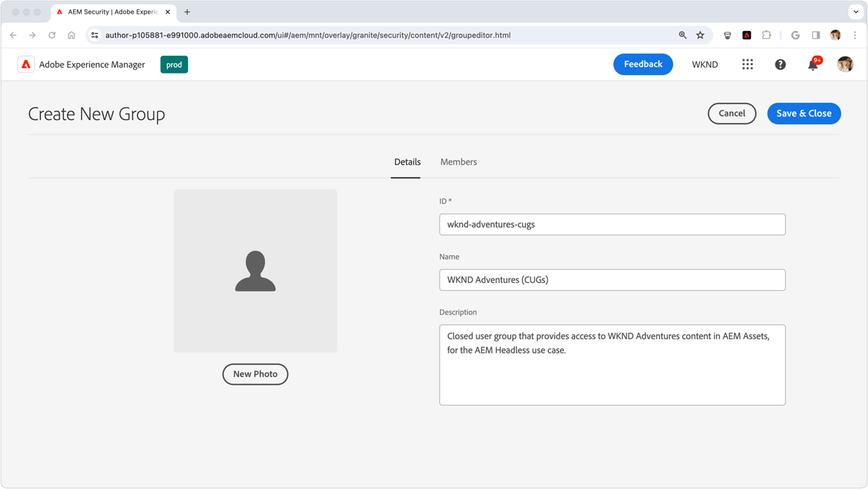Select the Details tab
This screenshot has height=489, width=868.
(x=407, y=162)
